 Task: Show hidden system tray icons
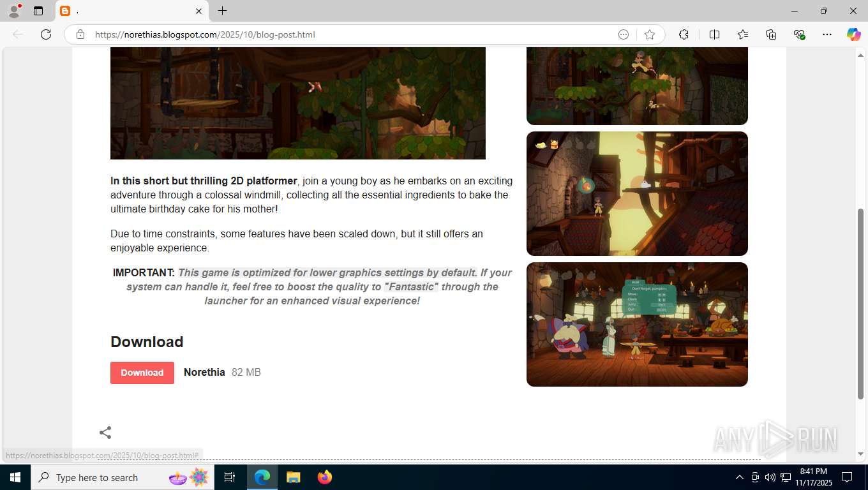[x=740, y=477]
